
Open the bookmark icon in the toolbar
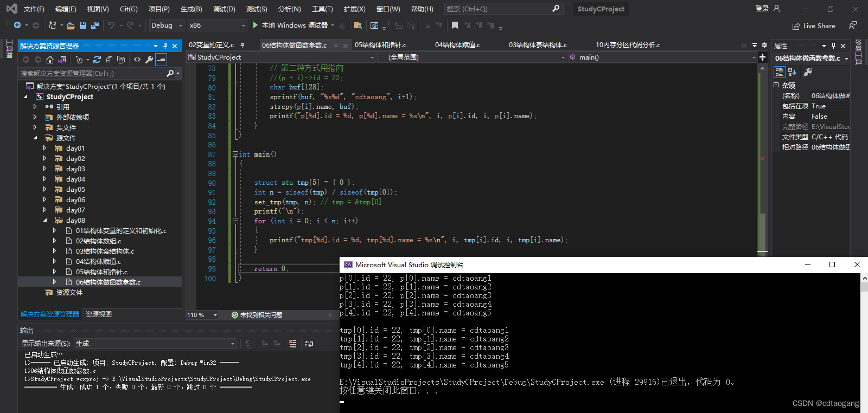click(455, 25)
